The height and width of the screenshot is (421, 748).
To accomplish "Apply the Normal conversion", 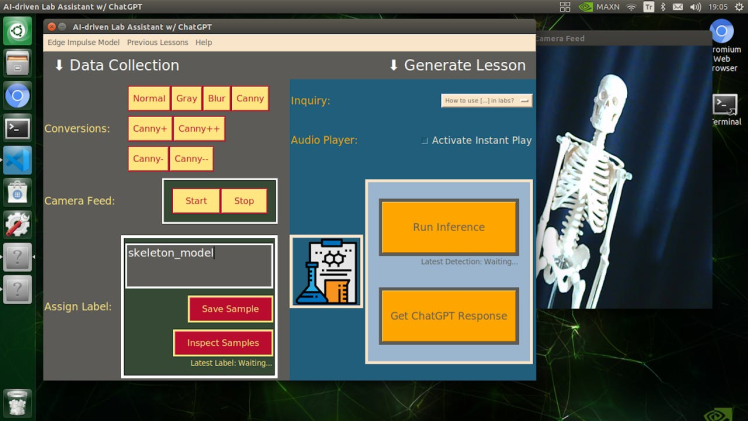I will click(x=149, y=99).
